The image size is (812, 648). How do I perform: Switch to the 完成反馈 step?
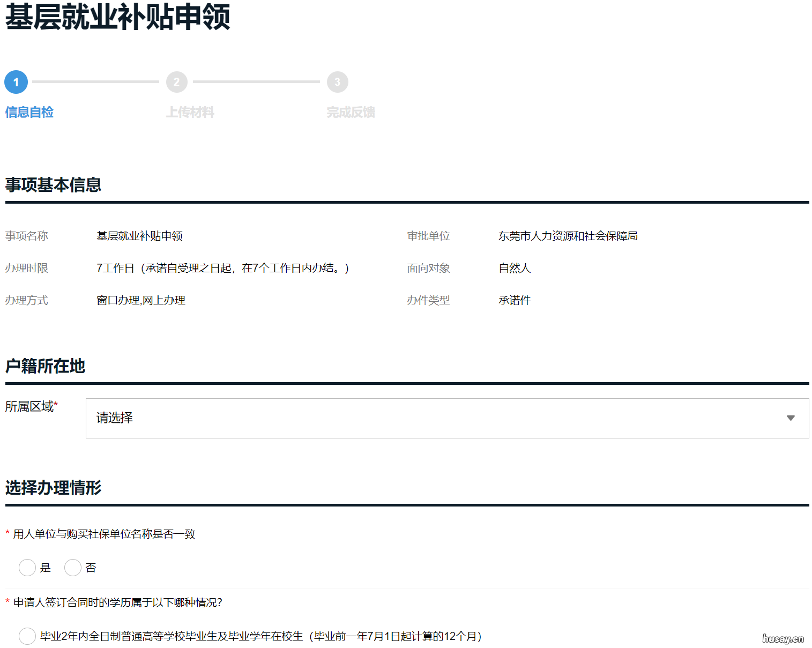(x=351, y=112)
